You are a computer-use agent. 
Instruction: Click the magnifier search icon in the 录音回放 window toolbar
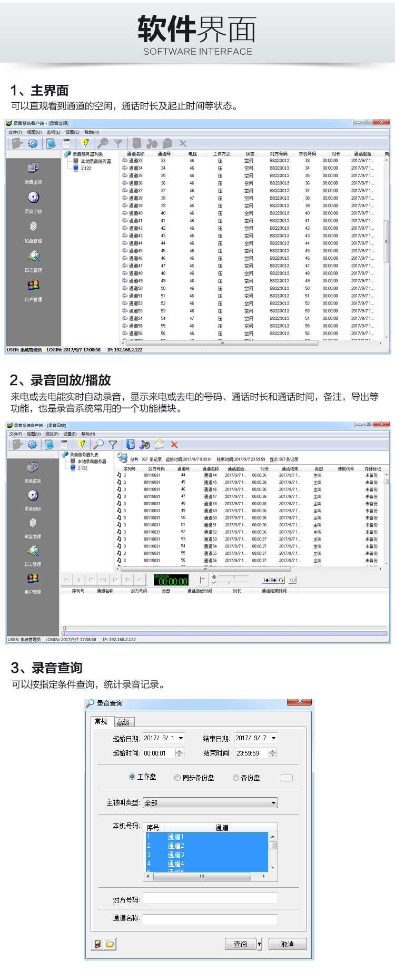point(98,444)
